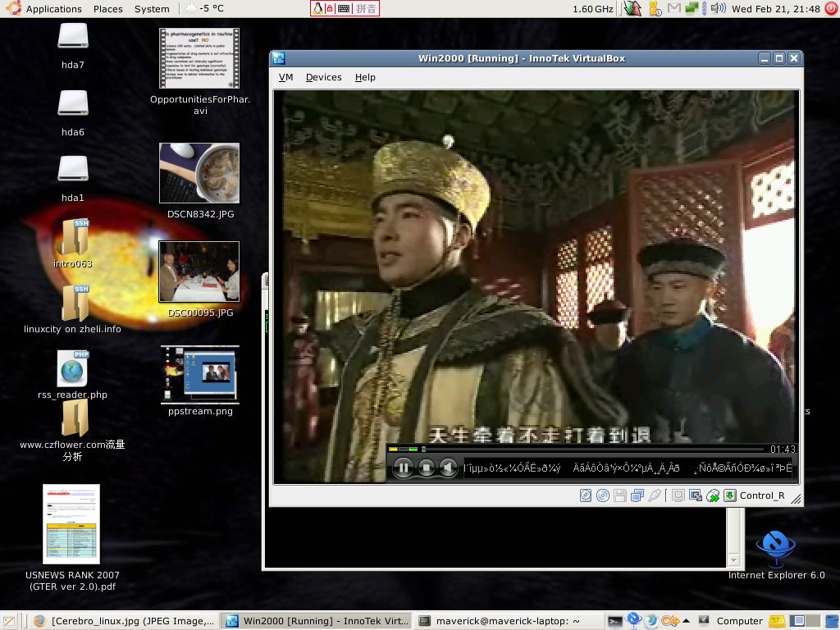Click the CD/DVD-ROM status icon

pos(603,495)
